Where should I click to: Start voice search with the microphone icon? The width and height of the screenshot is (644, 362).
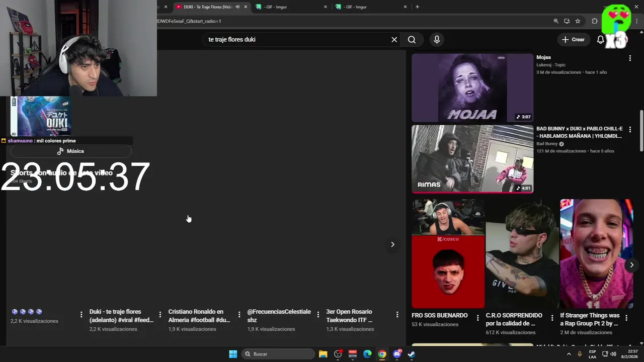point(437,40)
